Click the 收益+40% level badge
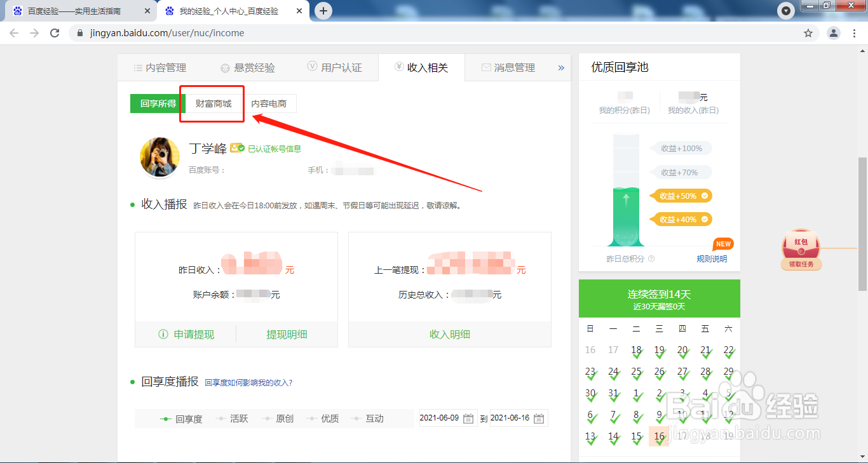 [x=681, y=219]
